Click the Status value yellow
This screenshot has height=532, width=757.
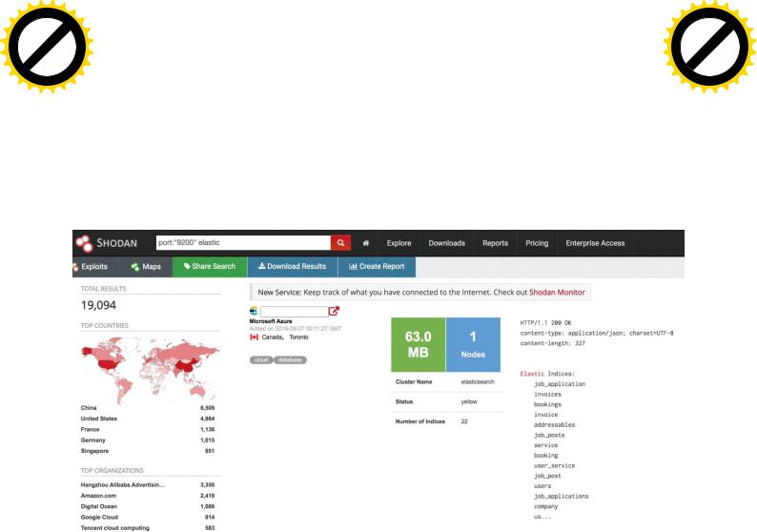[469, 401]
